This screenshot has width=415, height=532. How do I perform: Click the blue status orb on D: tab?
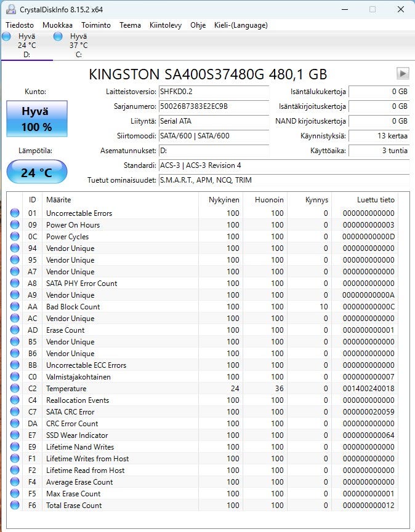(6, 36)
